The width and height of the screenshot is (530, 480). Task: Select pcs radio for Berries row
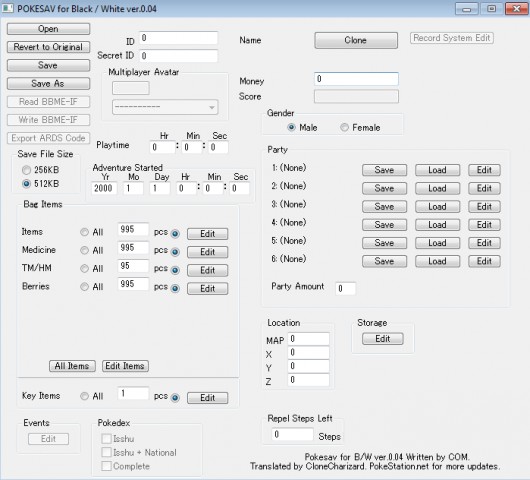click(175, 288)
